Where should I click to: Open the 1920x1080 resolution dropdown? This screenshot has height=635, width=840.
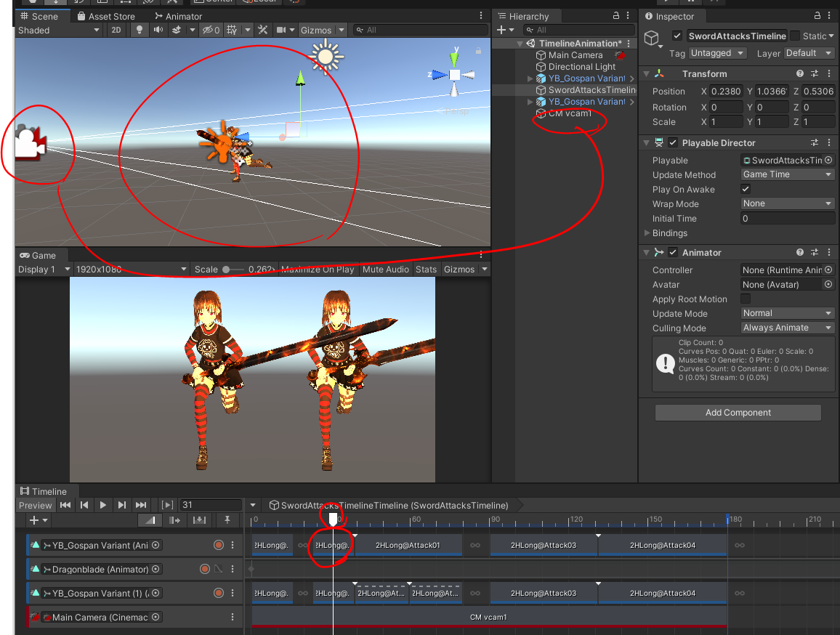[131, 269]
